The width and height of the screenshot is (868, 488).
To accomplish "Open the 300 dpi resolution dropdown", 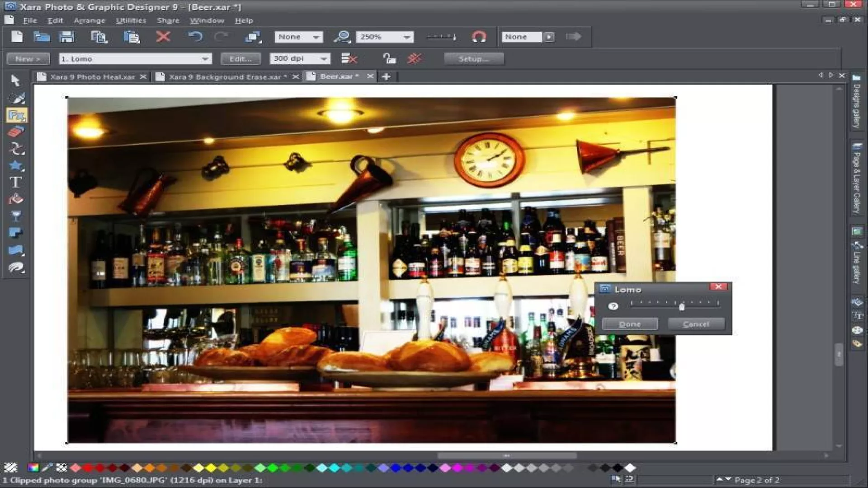I will [324, 59].
